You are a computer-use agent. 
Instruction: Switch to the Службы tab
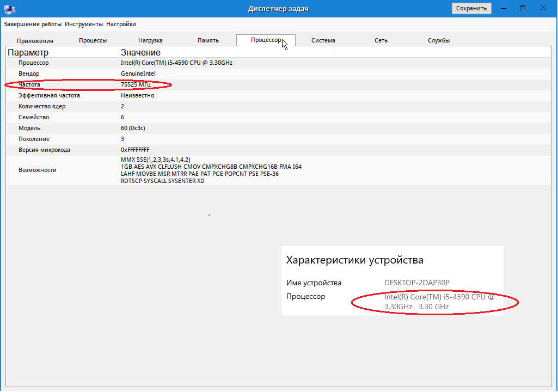[x=438, y=41]
